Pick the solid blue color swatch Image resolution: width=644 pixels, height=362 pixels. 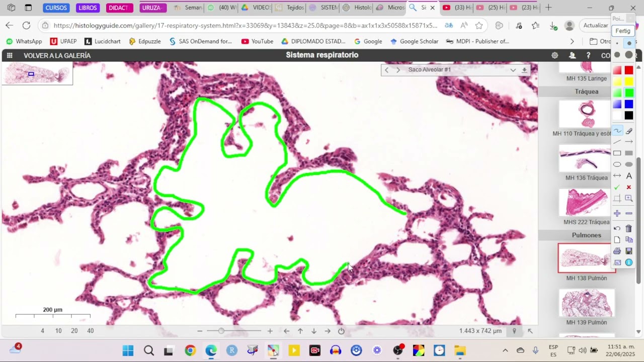(x=629, y=104)
